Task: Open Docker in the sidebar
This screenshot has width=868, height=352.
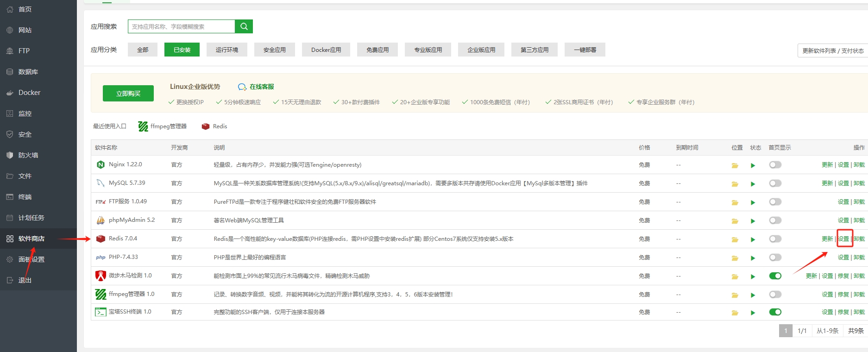Action: click(29, 93)
